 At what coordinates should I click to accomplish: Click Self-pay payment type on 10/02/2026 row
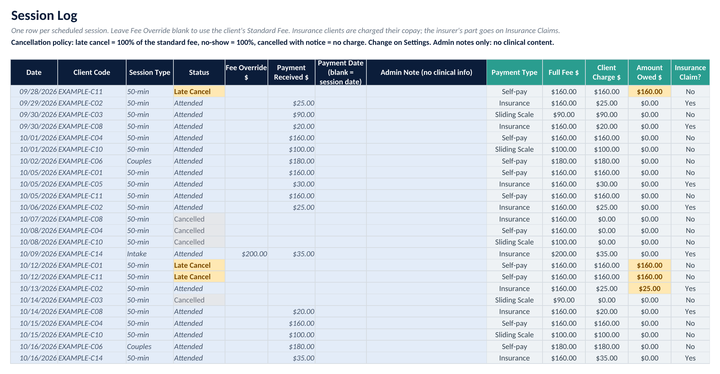[x=514, y=161]
